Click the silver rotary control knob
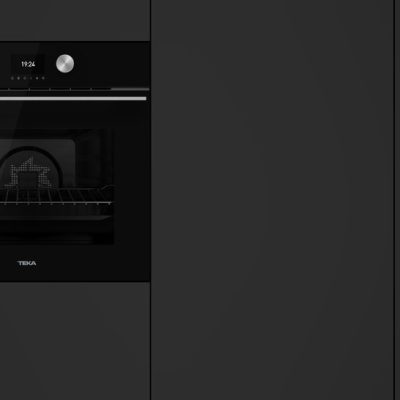Viewport: 400px width, 400px height. click(65, 63)
